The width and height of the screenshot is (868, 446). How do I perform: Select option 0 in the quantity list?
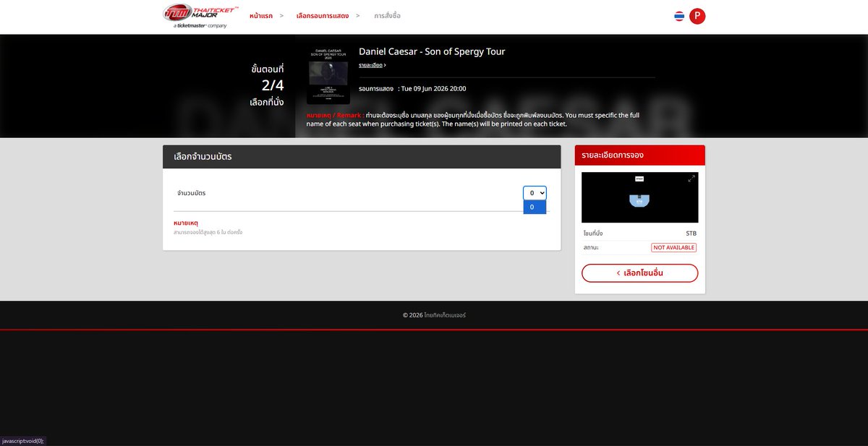535,207
